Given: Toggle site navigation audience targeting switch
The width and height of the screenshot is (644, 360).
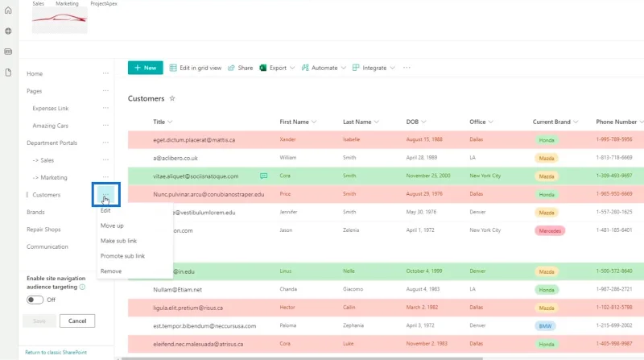Looking at the screenshot, I should 35,300.
